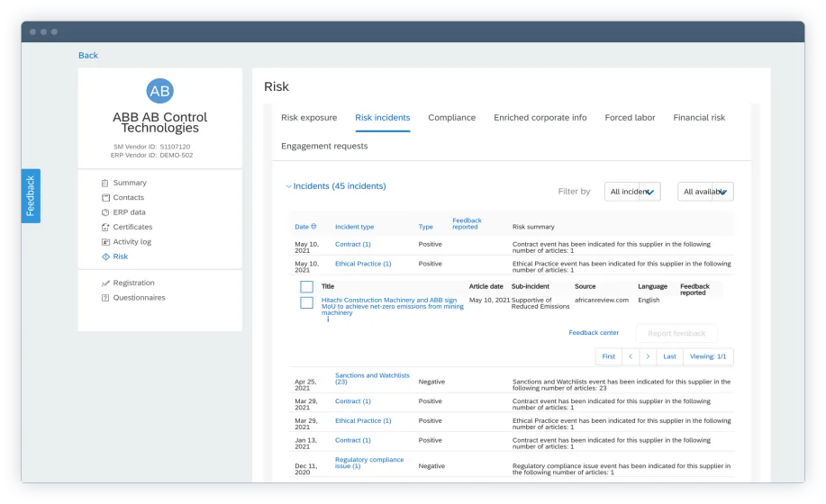This screenshot has height=504, width=826.
Task: Click the Report feedback button
Action: (676, 334)
